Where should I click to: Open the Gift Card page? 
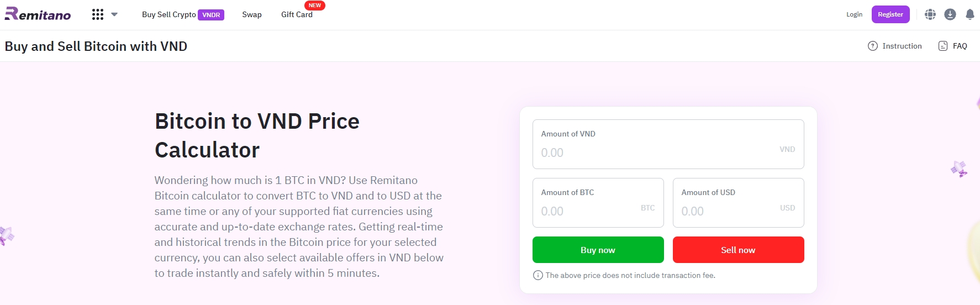pos(297,14)
